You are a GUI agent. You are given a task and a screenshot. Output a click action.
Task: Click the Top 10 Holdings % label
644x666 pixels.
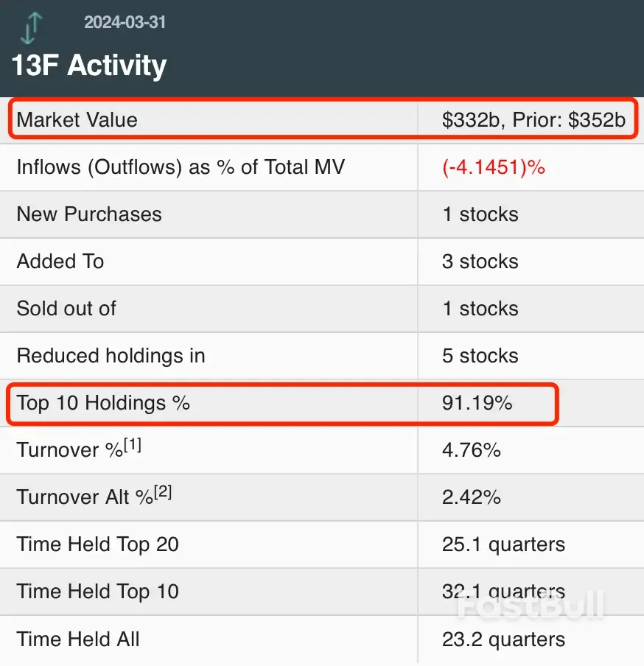point(103,403)
